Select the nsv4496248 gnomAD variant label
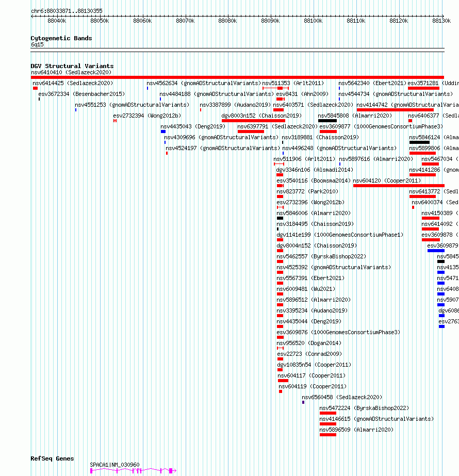 [x=339, y=148]
